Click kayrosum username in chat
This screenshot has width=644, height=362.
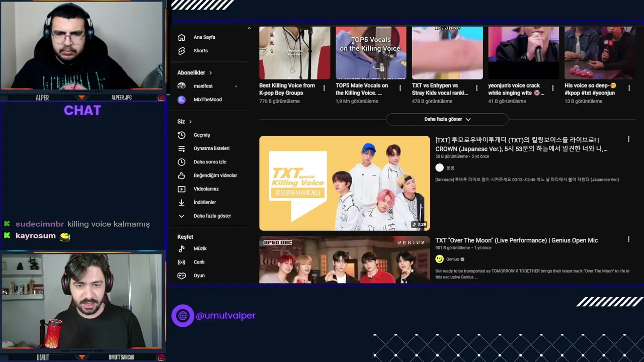point(36,236)
